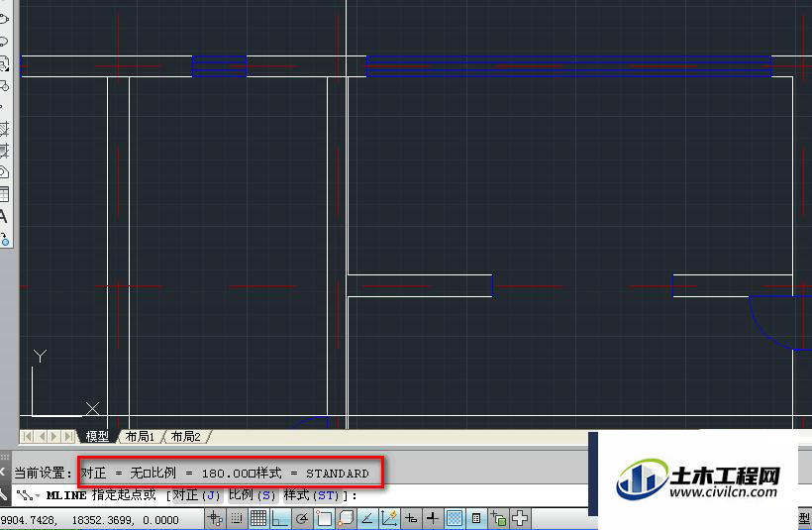The height and width of the screenshot is (530, 812).
Task: Select the Insert Block tool
Action: tap(4, 63)
